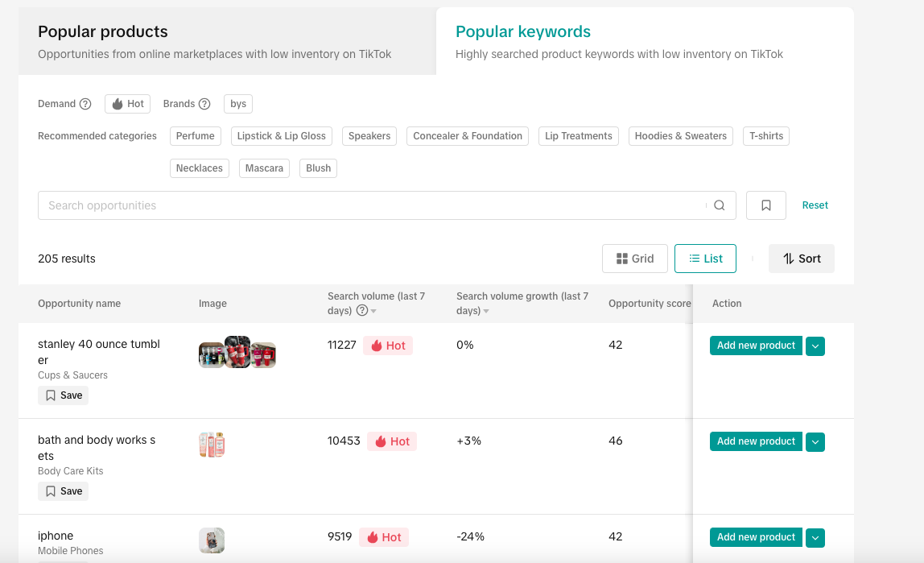
Task: Open the Sort options
Action: 802,259
